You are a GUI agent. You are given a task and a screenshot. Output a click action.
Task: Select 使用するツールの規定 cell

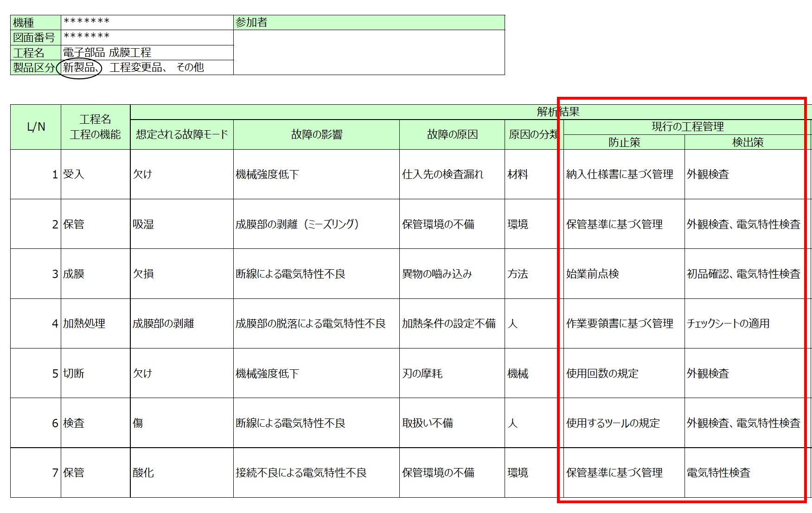pos(624,423)
